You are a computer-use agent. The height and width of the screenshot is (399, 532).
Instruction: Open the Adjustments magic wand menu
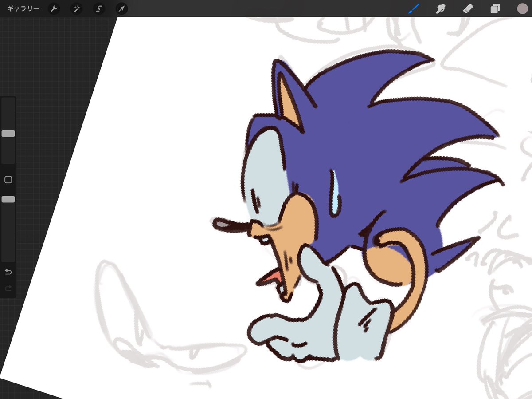(77, 8)
